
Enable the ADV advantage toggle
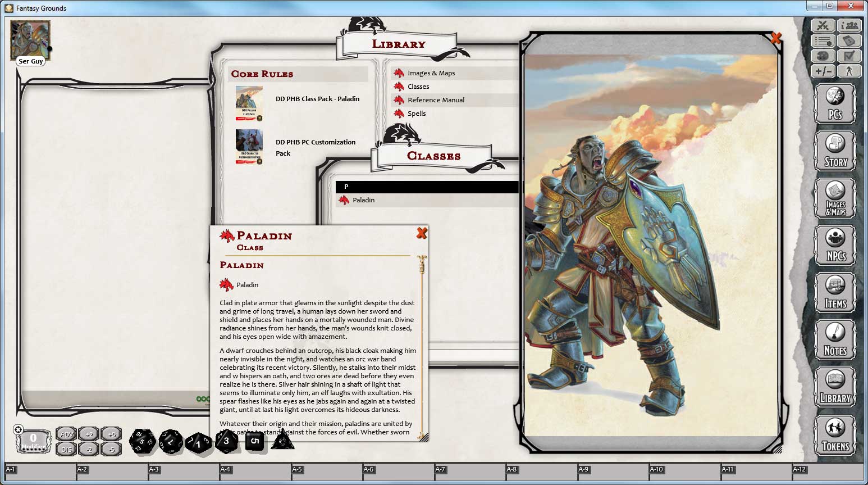(x=66, y=434)
